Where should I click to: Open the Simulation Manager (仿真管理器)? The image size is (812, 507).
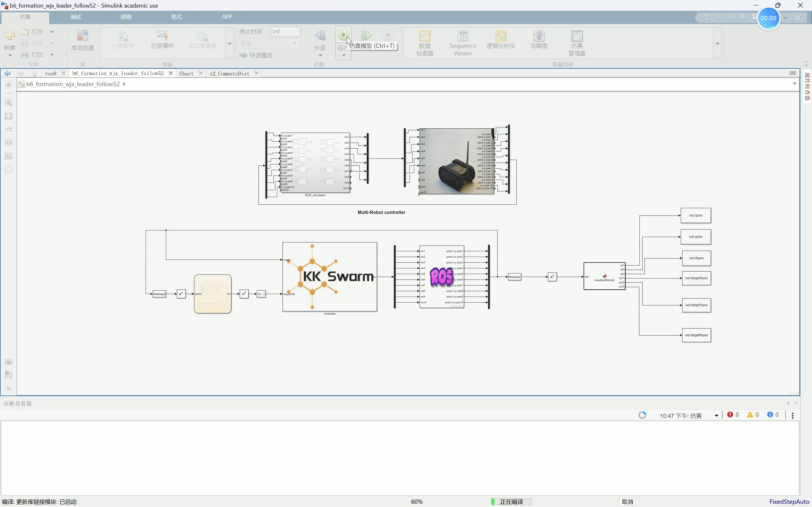[x=577, y=43]
